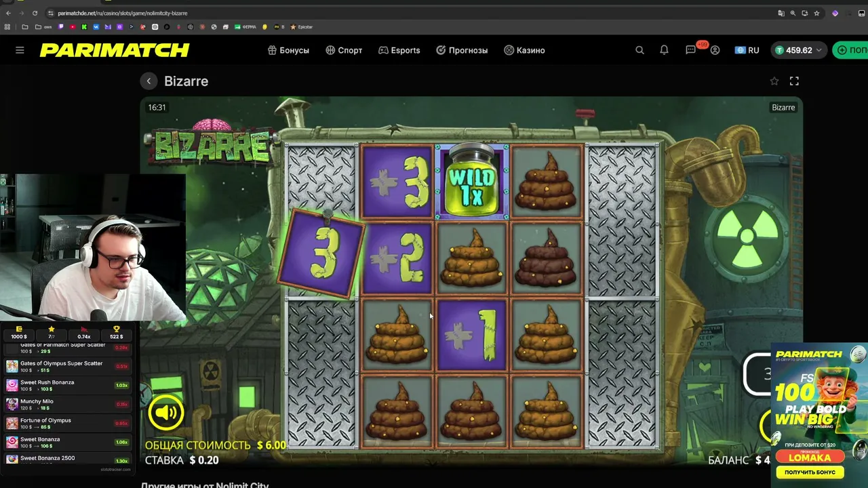Open ФЕРМА bookmark
868x488 pixels.
245,27
